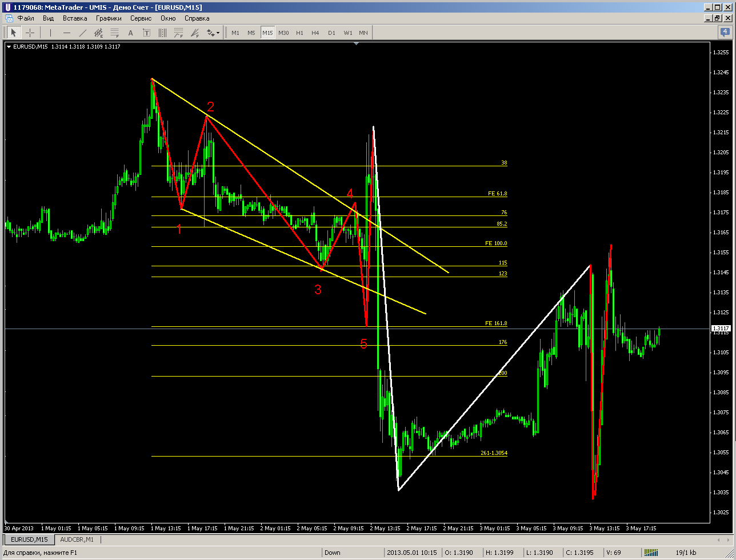Select the text label tool

click(147, 33)
